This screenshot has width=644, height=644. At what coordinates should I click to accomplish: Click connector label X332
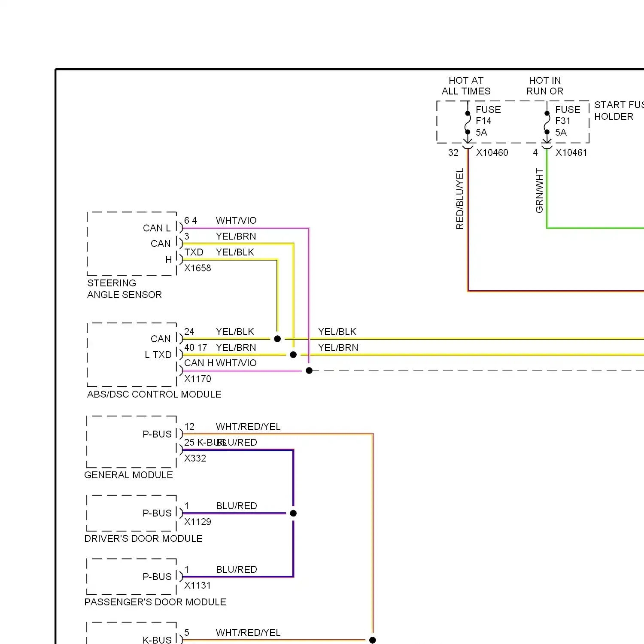[195, 459]
